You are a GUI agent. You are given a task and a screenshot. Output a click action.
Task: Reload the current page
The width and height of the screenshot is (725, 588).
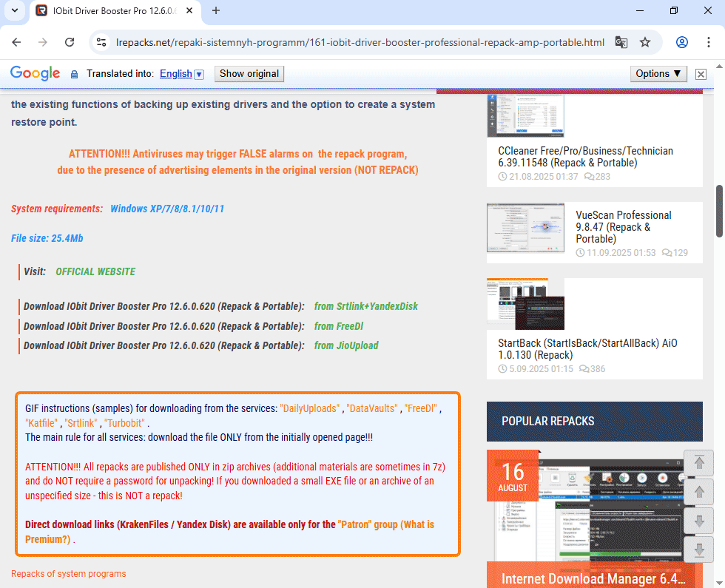[70, 43]
